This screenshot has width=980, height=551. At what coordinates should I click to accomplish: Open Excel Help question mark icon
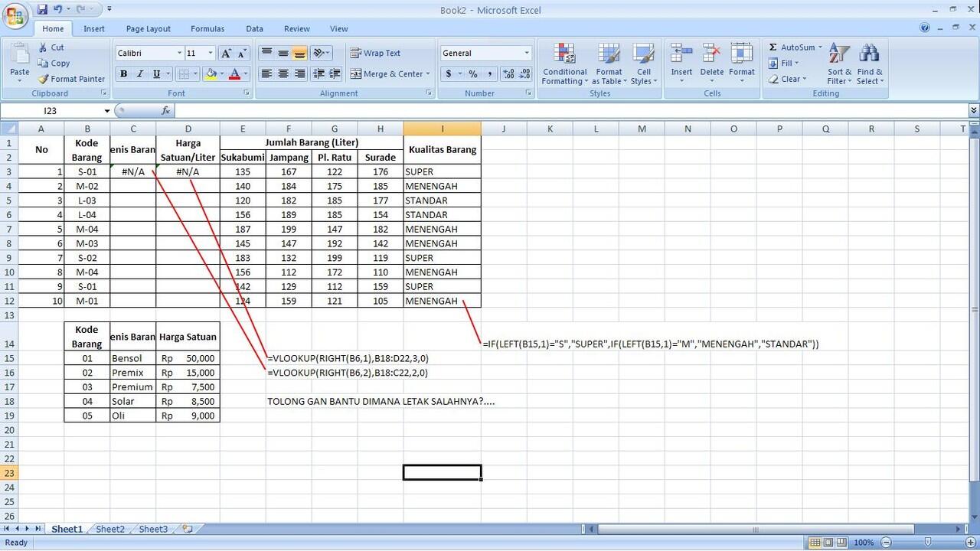tap(926, 28)
